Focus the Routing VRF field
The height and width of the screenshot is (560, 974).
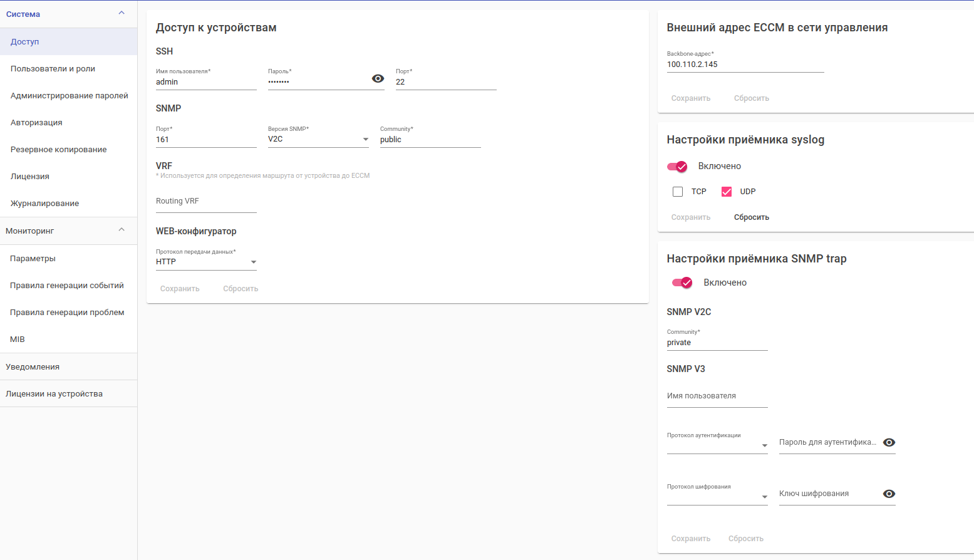[x=206, y=202]
